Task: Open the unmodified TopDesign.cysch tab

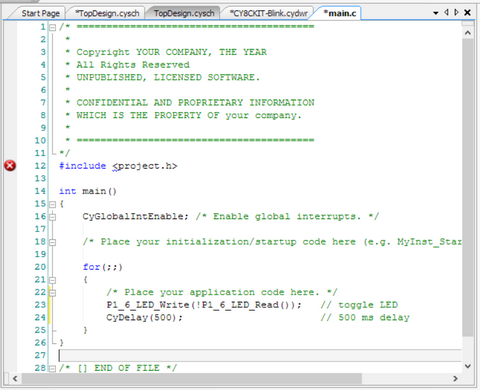Action: 184,13
